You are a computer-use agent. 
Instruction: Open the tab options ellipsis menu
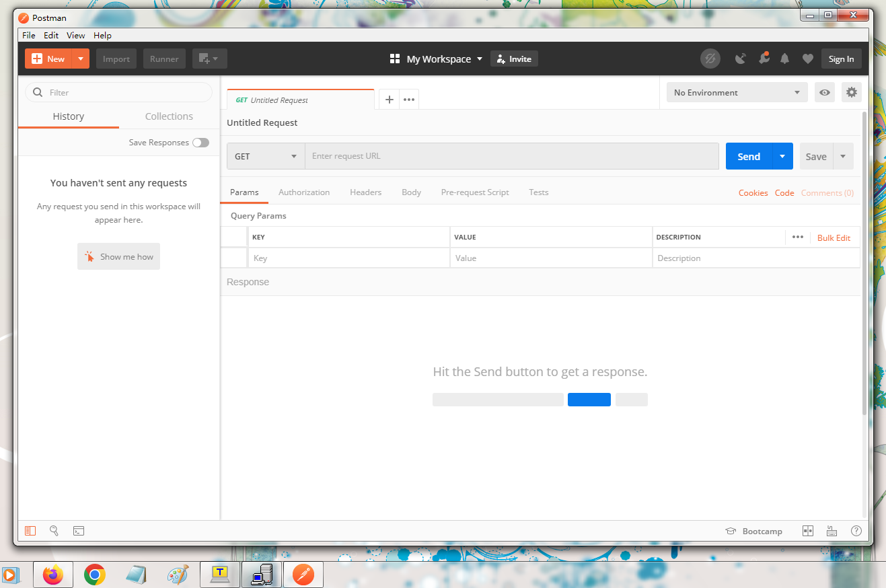[409, 100]
